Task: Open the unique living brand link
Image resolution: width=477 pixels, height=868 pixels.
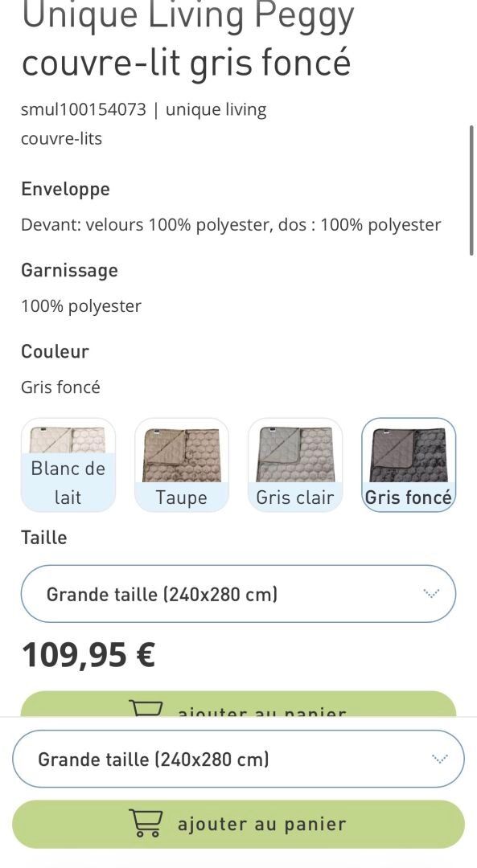Action: click(x=216, y=109)
